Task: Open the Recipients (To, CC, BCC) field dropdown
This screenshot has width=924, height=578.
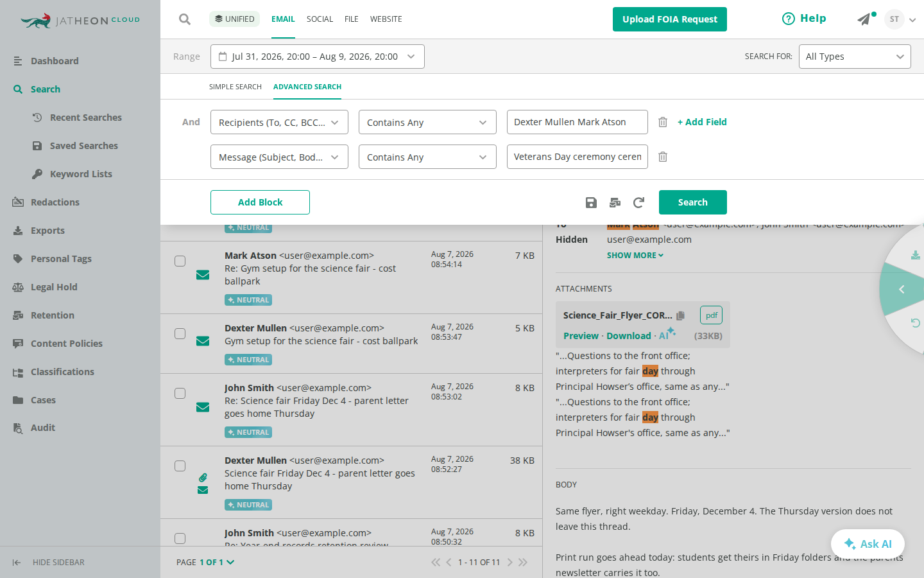Action: tap(279, 122)
